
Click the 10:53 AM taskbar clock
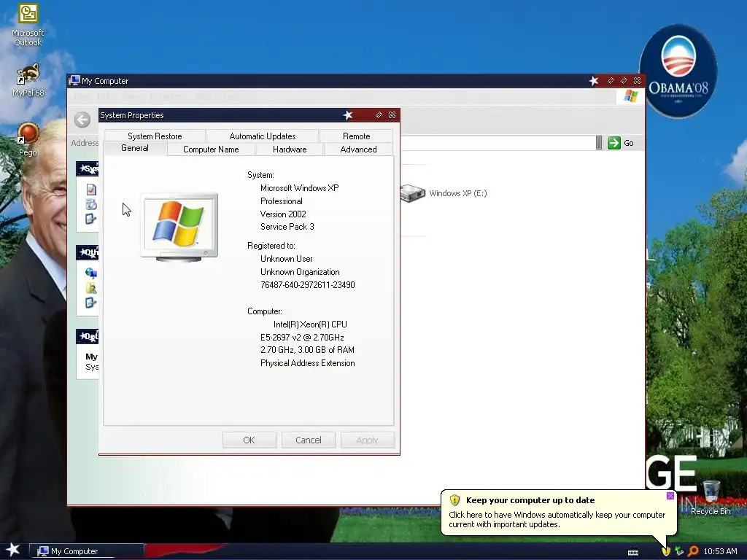[x=720, y=551]
